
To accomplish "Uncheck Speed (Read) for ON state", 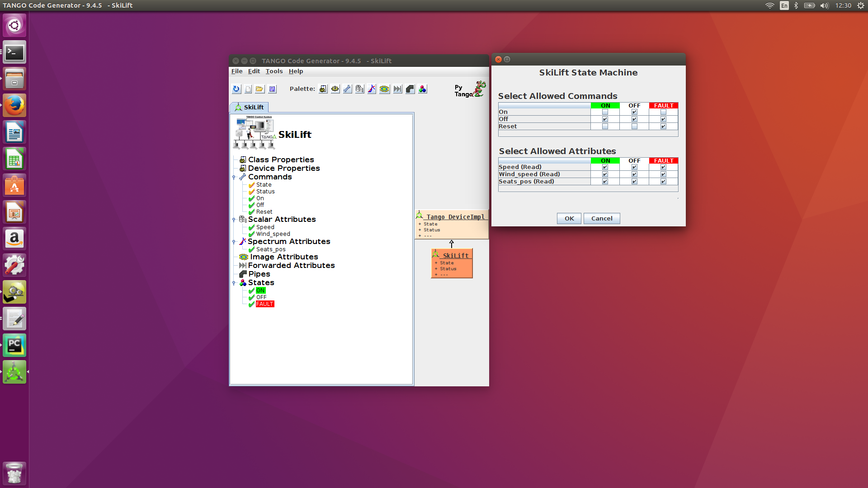I will [605, 167].
